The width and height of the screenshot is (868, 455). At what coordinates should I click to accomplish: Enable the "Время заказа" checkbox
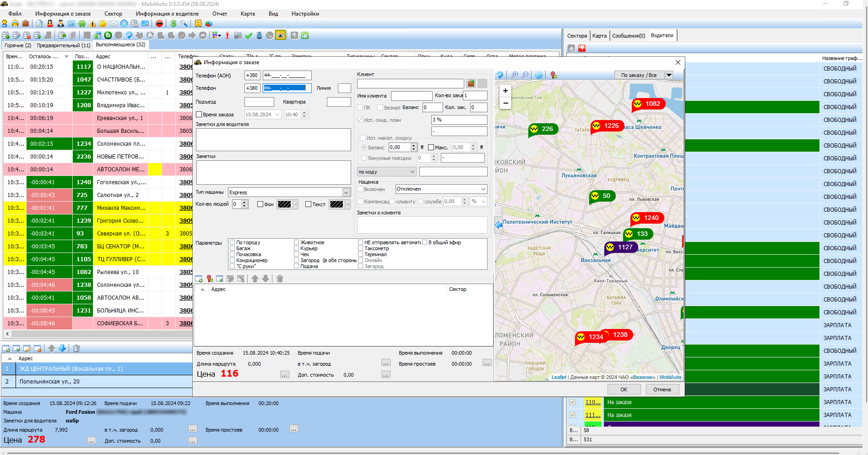coord(199,115)
